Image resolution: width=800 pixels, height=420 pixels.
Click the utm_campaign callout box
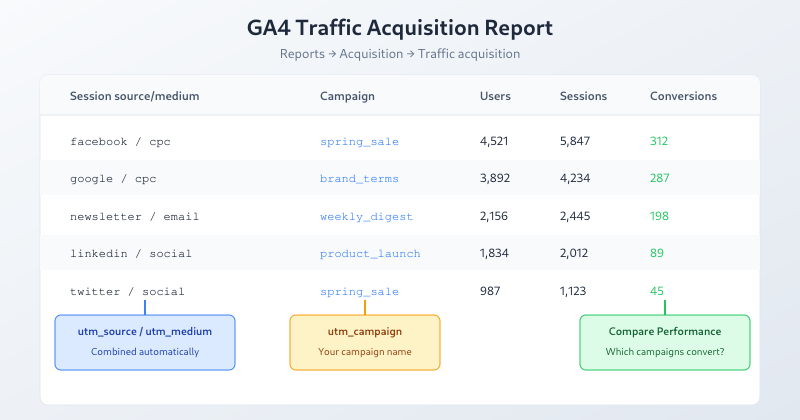365,342
